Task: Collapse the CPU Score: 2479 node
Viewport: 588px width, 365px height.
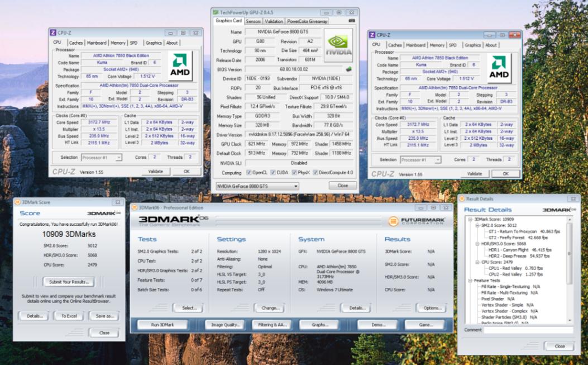Action: tap(477, 262)
